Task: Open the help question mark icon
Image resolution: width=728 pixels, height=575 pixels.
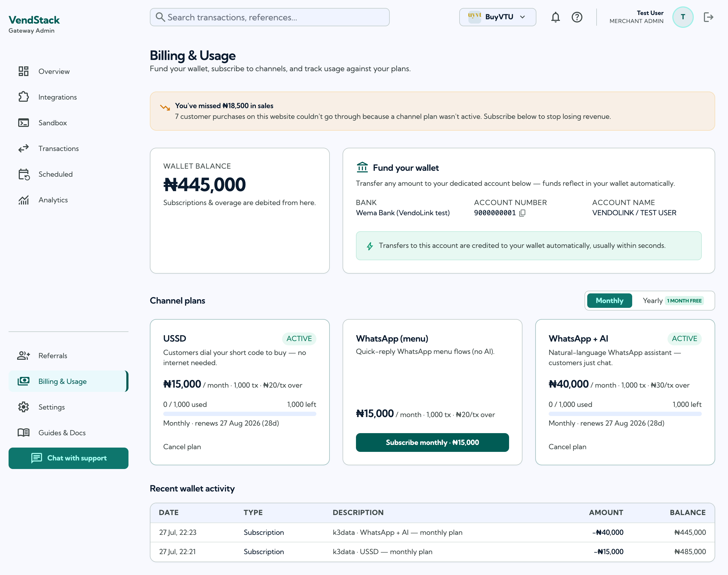Action: pos(577,17)
